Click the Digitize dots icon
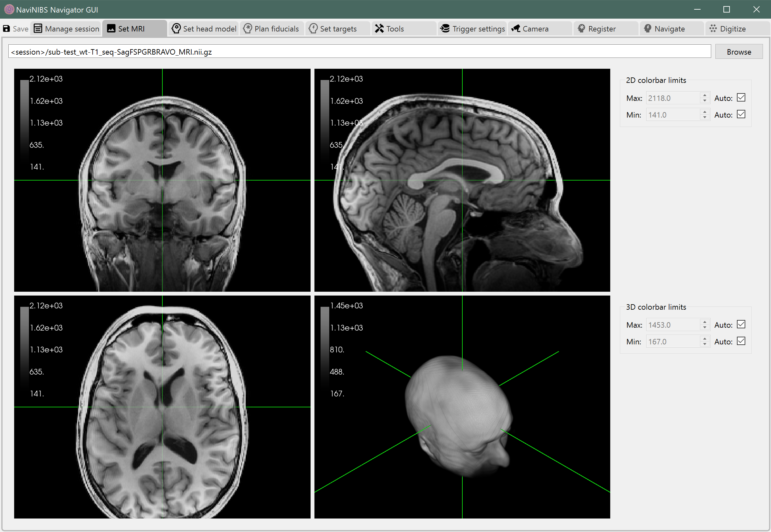 point(713,29)
